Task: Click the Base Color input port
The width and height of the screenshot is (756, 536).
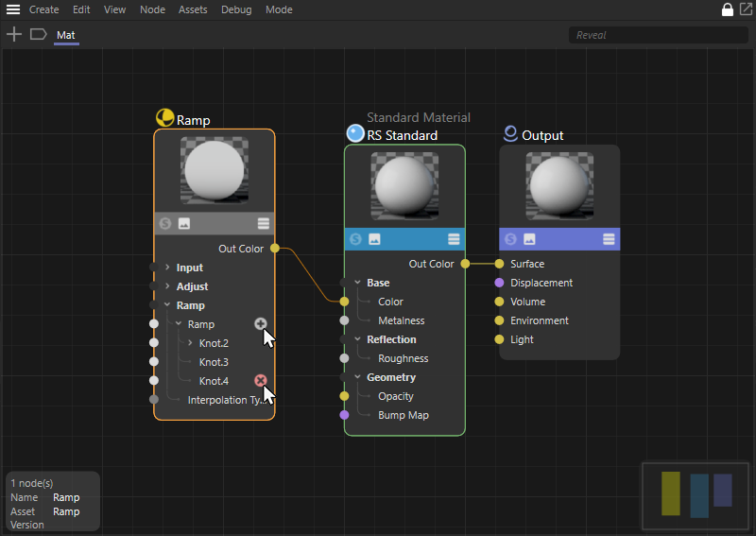Action: [344, 302]
